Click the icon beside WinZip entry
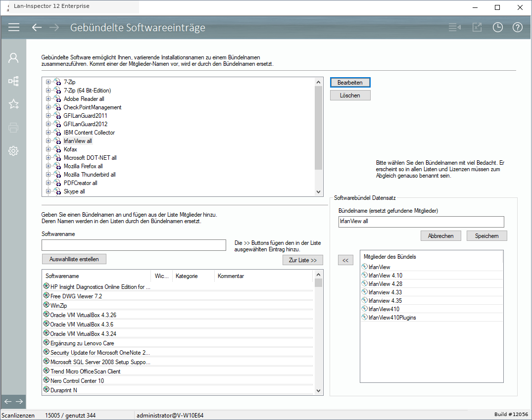The height and width of the screenshot is (420, 532). click(x=47, y=305)
